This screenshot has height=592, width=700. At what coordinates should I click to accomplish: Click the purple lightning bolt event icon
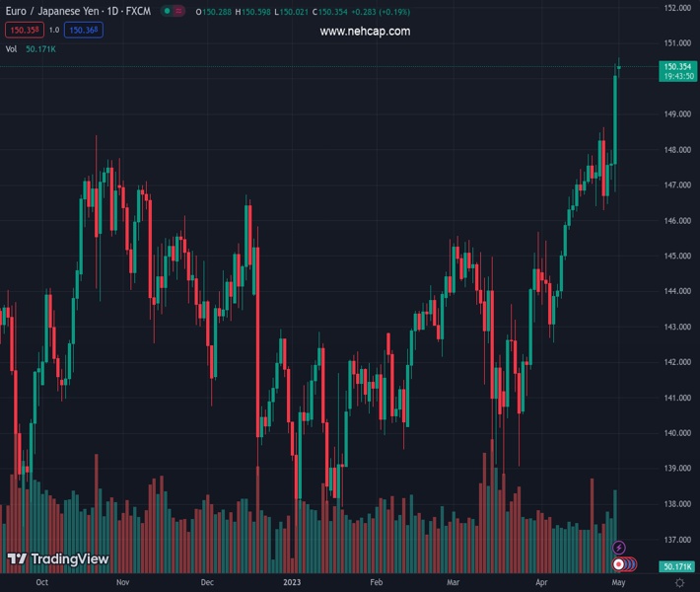click(x=619, y=548)
